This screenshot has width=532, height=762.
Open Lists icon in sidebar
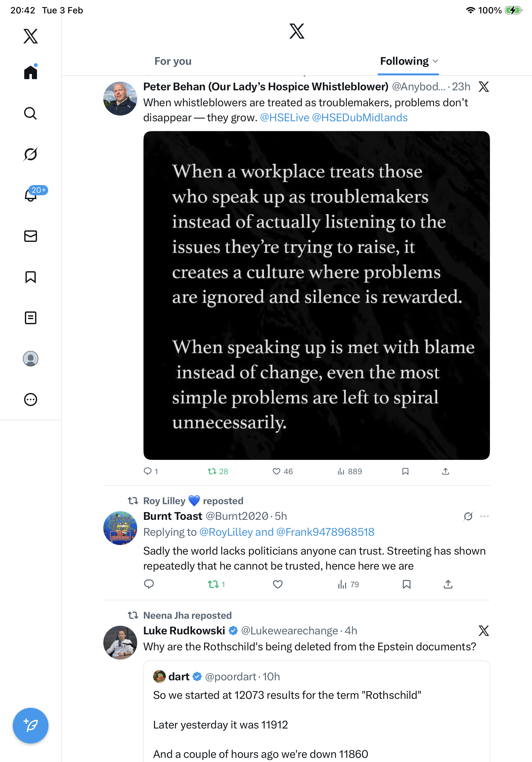coord(31,318)
